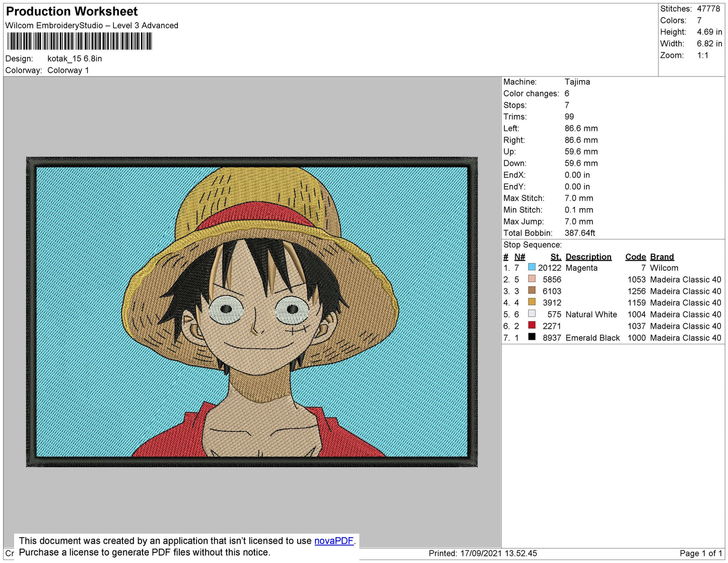
Task: Click the 'Page 1 of 1' footer text
Action: [701, 553]
